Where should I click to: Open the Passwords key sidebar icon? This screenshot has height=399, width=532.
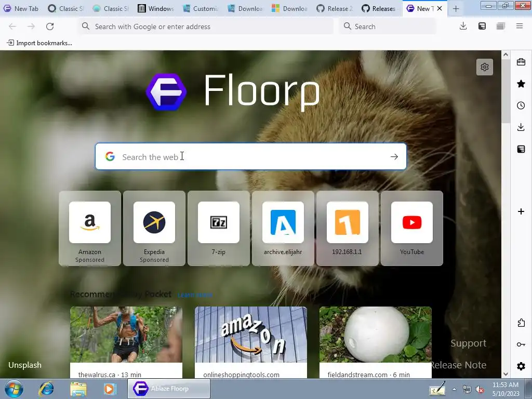pyautogui.click(x=521, y=344)
